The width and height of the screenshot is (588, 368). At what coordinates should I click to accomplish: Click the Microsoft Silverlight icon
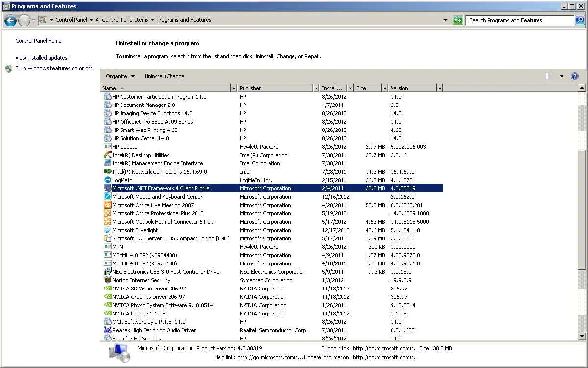coord(108,230)
